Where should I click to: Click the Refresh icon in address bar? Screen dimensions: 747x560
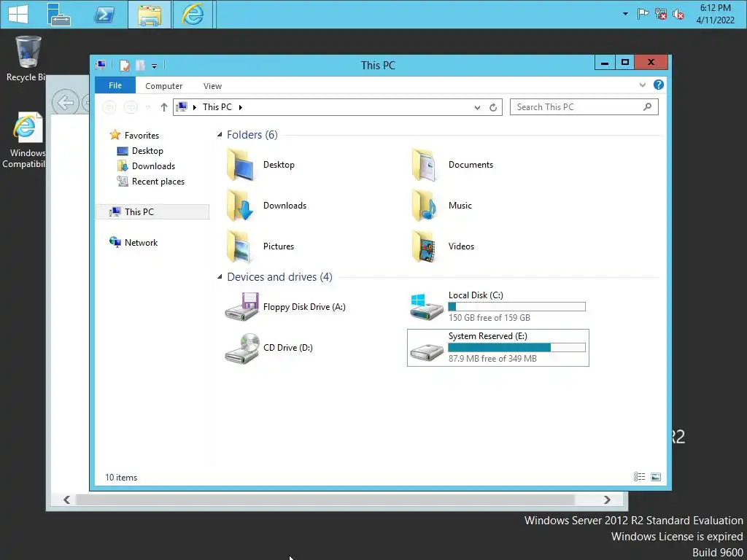coord(493,108)
